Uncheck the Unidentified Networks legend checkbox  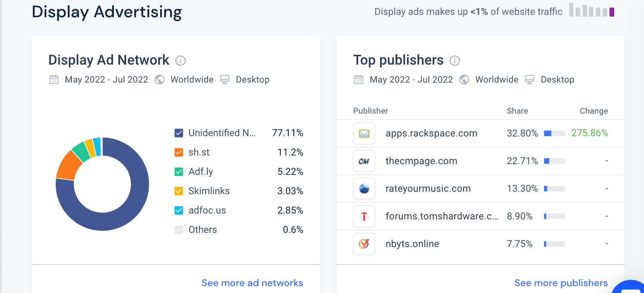click(x=179, y=133)
